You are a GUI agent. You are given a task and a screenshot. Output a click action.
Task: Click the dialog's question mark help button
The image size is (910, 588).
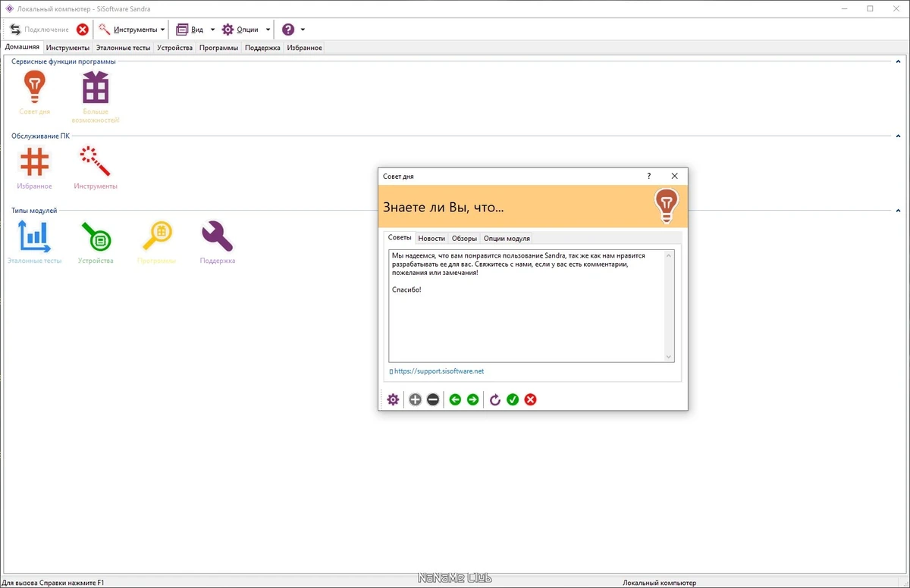click(648, 176)
